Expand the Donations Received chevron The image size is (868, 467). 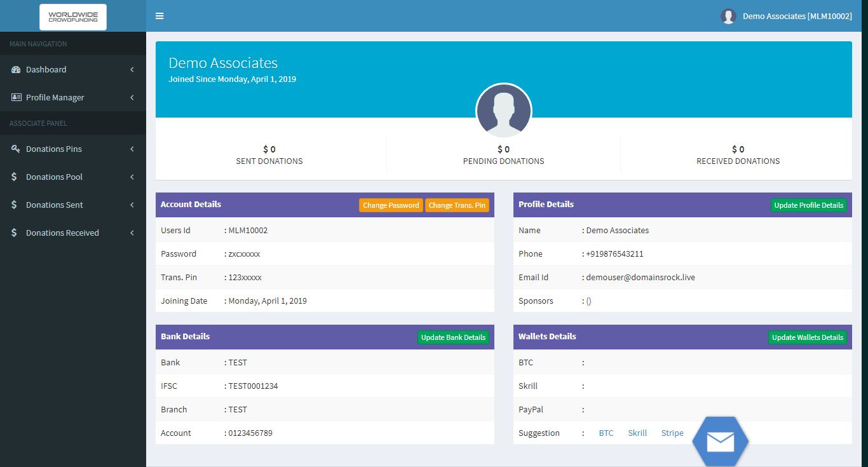coord(132,233)
